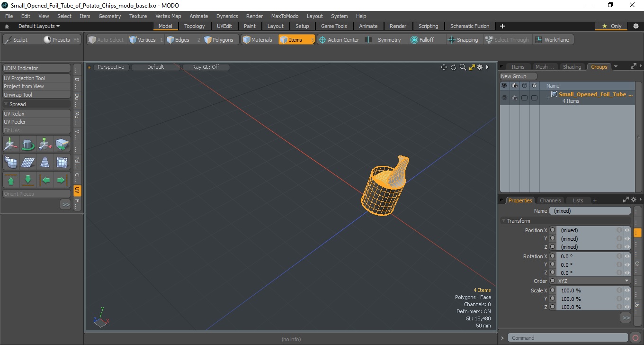644x345 pixels.
Task: Click the tapered UV grid icon
Action: (45, 162)
